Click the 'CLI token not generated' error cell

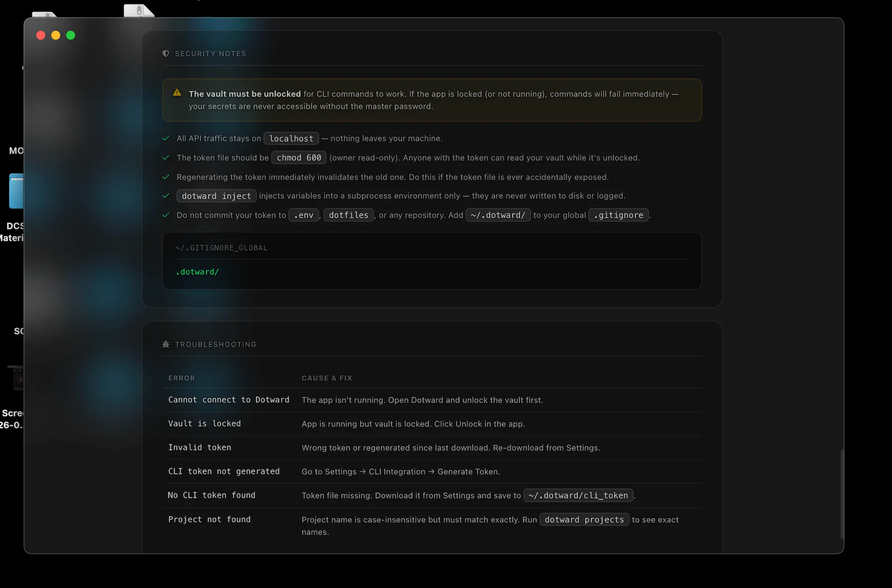(x=224, y=471)
